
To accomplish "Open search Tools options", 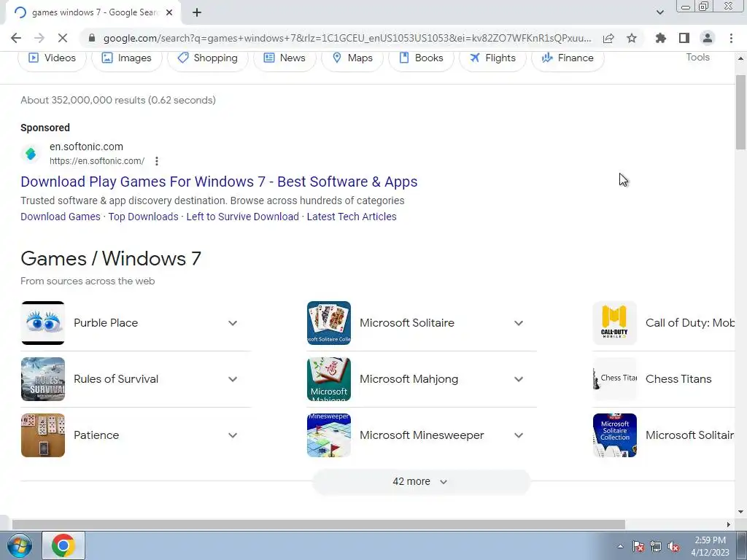I will tap(697, 57).
